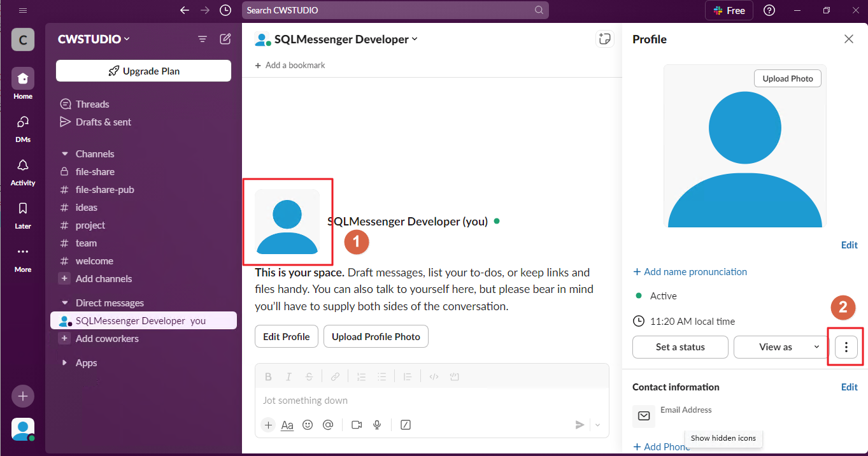The width and height of the screenshot is (868, 456).
Task: Mention someone with the @ icon
Action: pos(328,425)
